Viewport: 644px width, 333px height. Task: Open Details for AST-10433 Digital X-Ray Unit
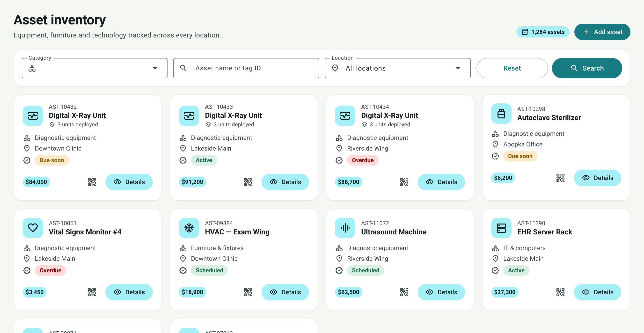click(x=285, y=182)
